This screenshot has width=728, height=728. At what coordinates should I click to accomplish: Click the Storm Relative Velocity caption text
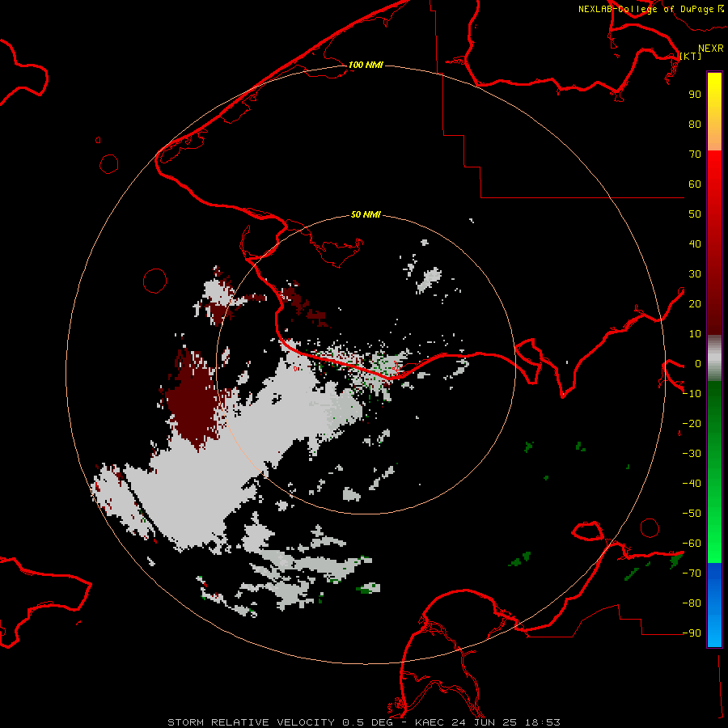363,722
